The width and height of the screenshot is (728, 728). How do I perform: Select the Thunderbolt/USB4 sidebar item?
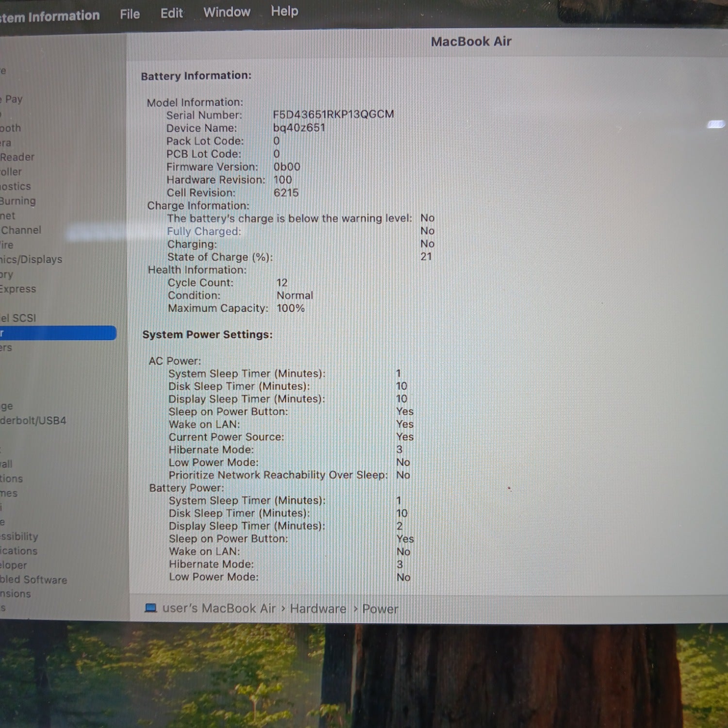coord(33,420)
